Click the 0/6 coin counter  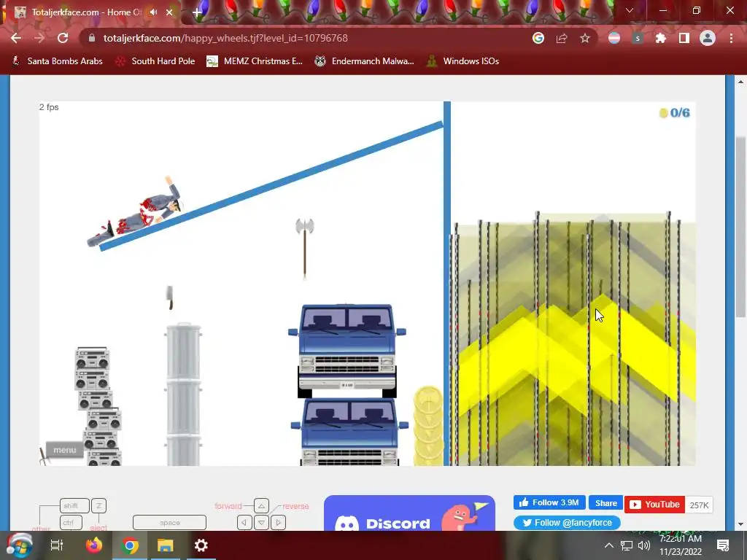675,113
